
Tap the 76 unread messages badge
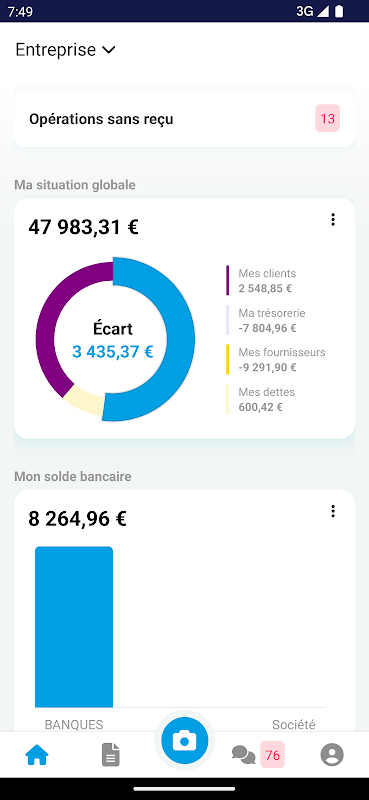(273, 755)
